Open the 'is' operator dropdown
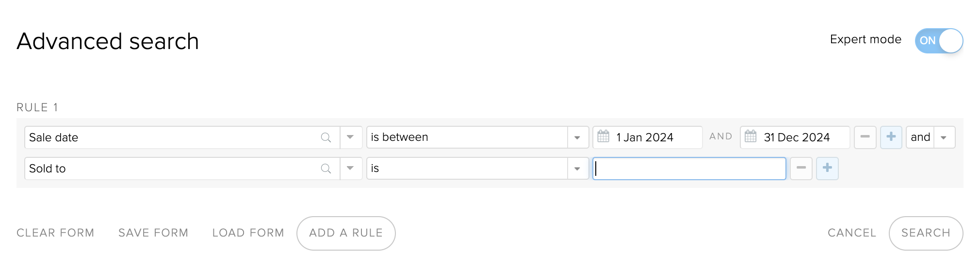Image resolution: width=980 pixels, height=272 pixels. tap(477, 169)
